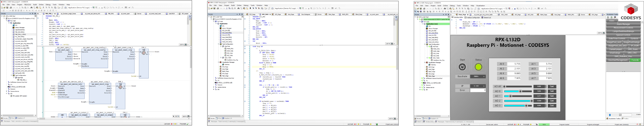644x126 pixels.
Task: Click the Set button for AO All
Action: coord(552,87)
